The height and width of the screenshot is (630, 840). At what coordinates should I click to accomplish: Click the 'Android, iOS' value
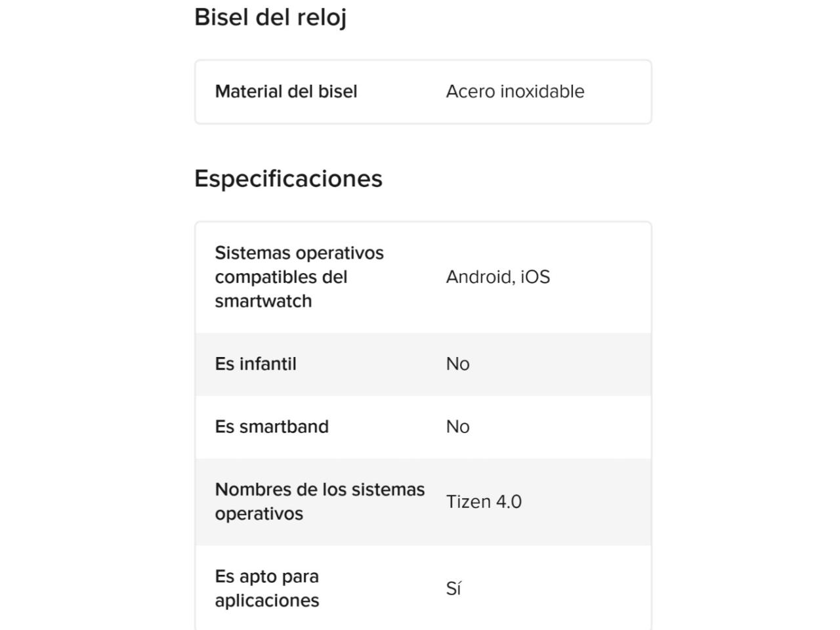coord(498,277)
